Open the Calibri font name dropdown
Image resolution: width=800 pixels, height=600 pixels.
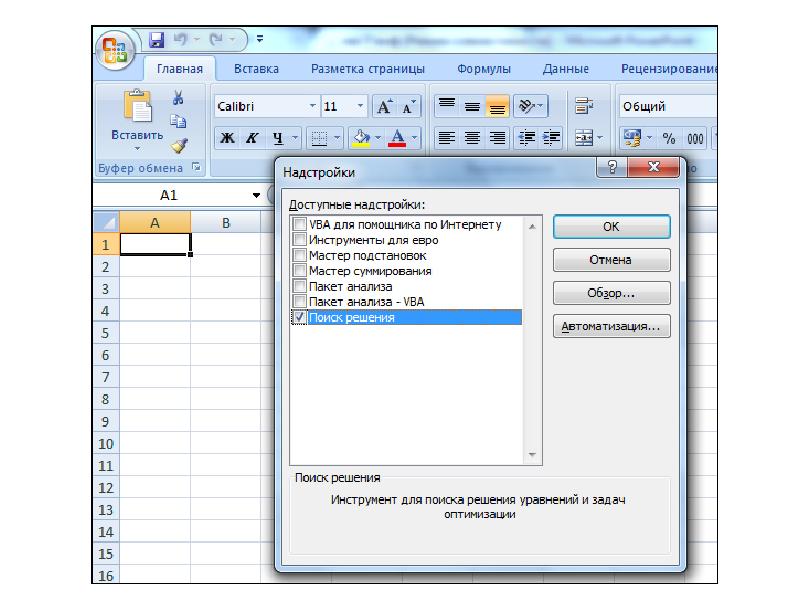[x=313, y=106]
